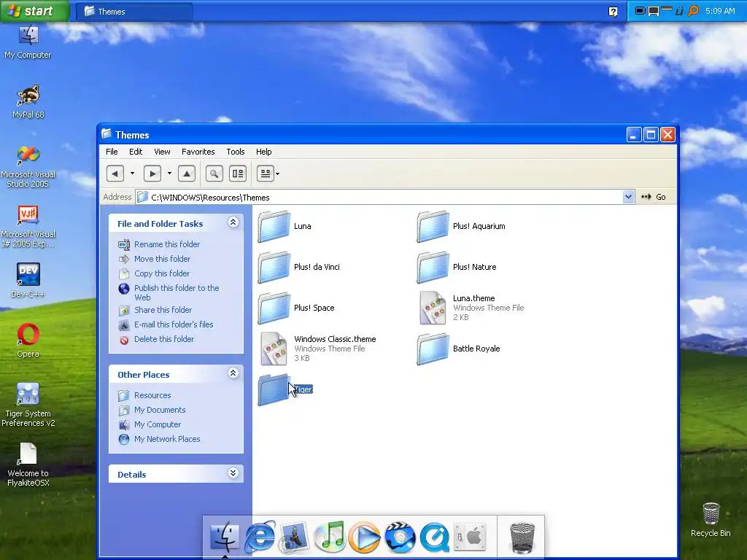Go back with the Back toolbar arrow
Image resolution: width=747 pixels, height=560 pixels.
pyautogui.click(x=115, y=174)
